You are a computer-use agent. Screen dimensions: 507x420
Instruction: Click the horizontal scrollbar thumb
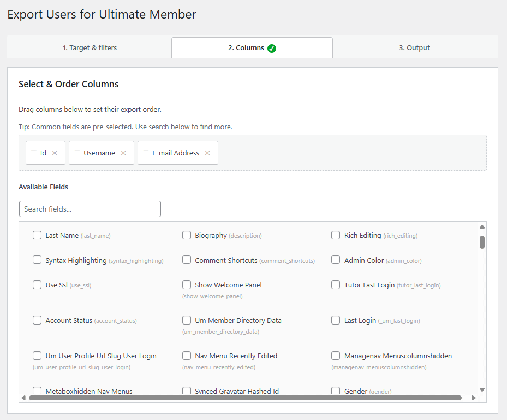coord(245,398)
